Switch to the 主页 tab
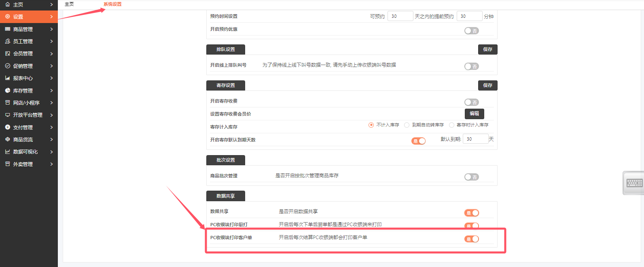This screenshot has width=644, height=267. pyautogui.click(x=69, y=4)
